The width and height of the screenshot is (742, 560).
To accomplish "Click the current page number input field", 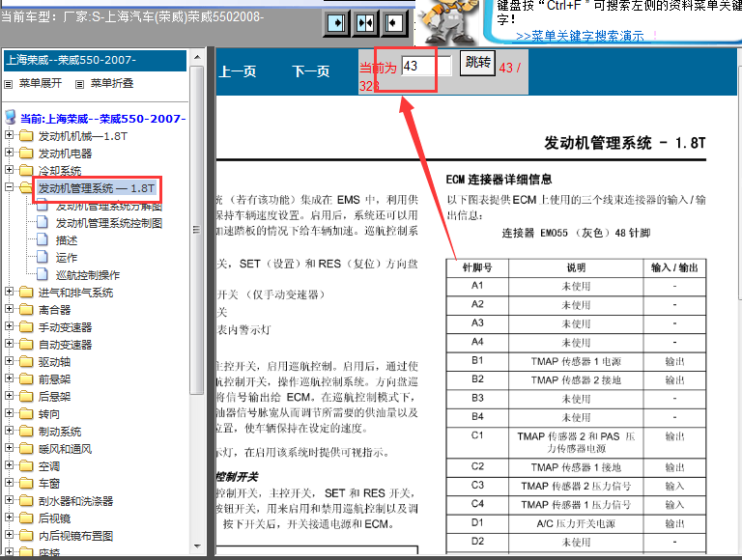I will [425, 67].
